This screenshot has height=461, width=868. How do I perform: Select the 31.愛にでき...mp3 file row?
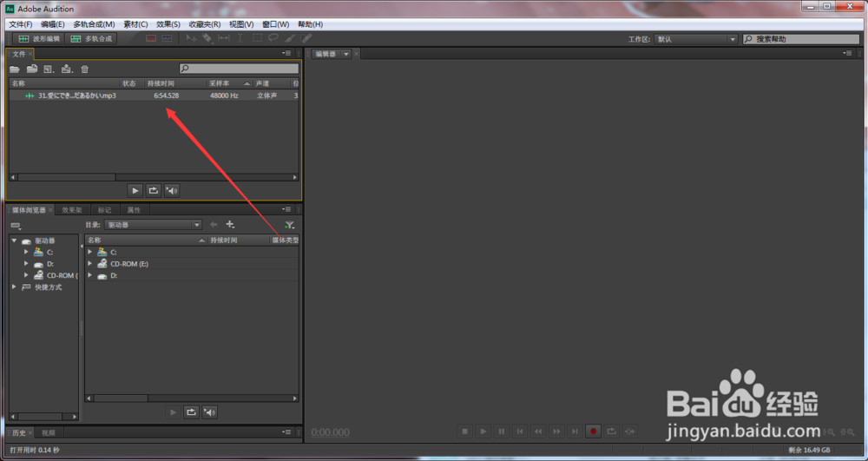(x=154, y=95)
